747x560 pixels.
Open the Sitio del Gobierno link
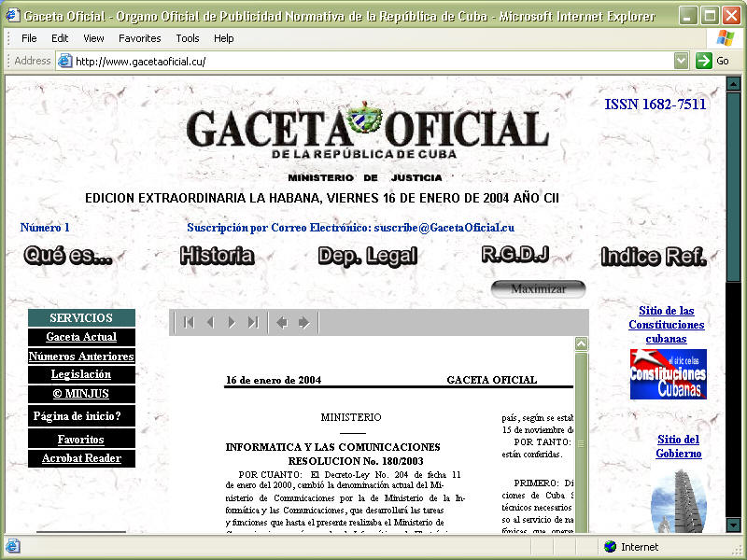pyautogui.click(x=679, y=446)
